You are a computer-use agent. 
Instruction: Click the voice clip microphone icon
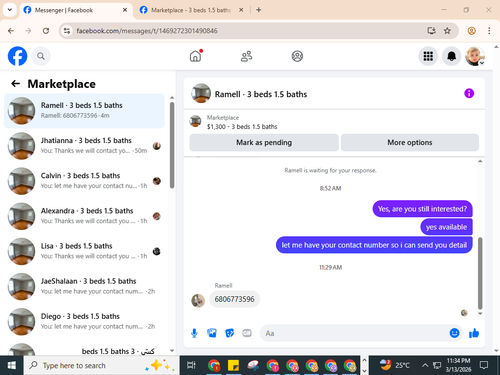[x=194, y=333]
